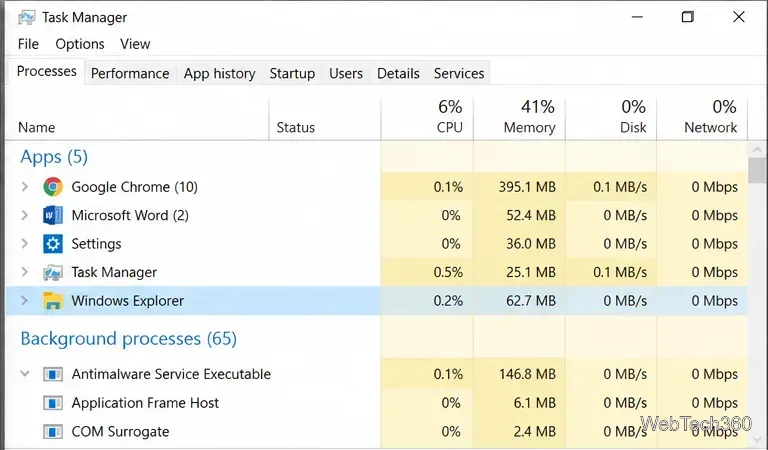This screenshot has height=450, width=768.
Task: Select the Task Manager process name
Action: [114, 272]
